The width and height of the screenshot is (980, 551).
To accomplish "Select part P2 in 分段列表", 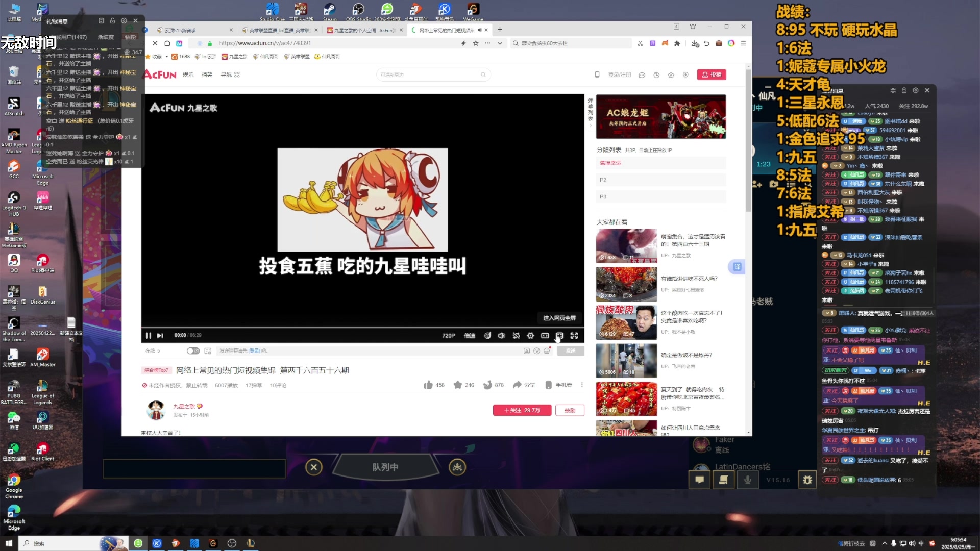I will pos(661,180).
